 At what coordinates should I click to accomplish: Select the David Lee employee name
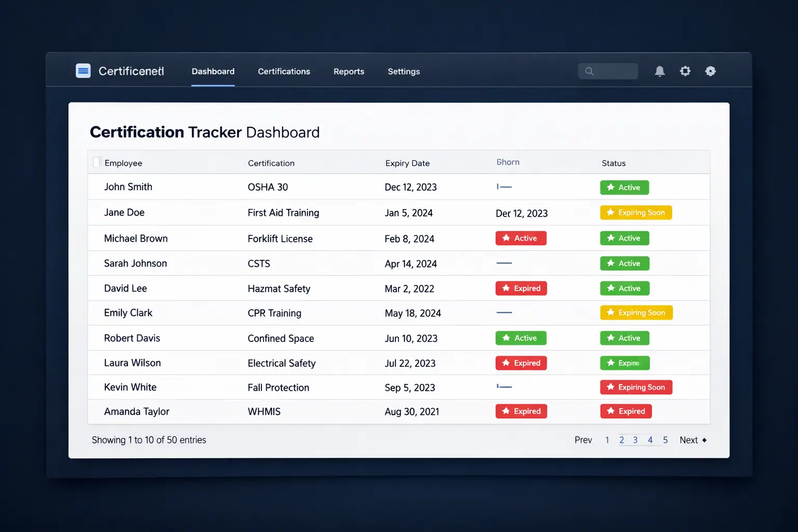[x=125, y=288]
